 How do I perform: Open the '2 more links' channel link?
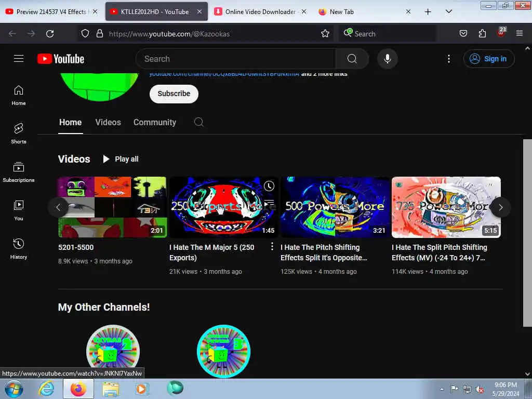324,74
